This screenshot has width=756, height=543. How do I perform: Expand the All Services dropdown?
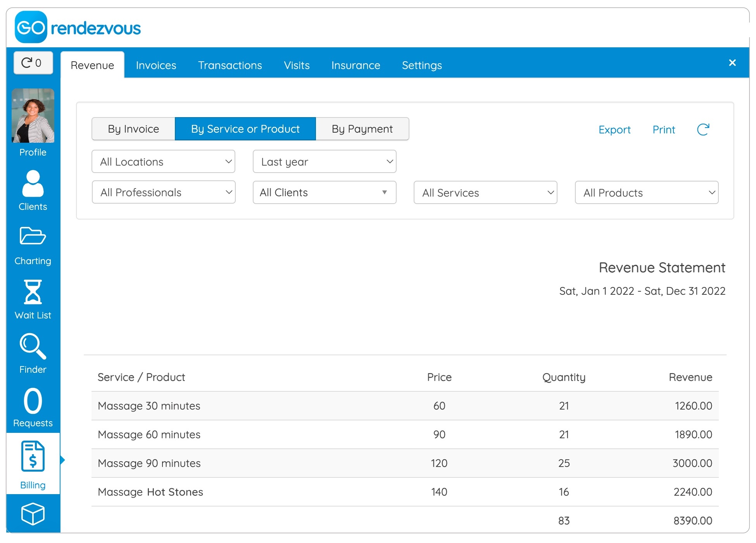coord(485,192)
